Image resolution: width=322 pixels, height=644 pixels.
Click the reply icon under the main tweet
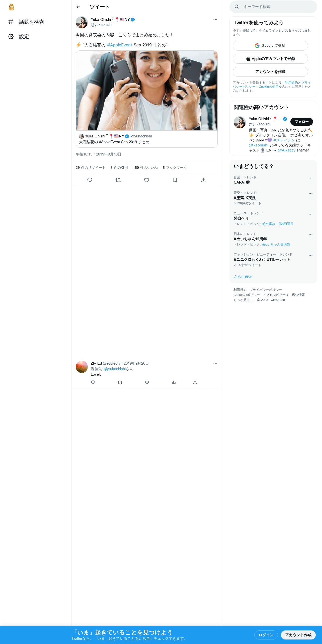click(90, 180)
